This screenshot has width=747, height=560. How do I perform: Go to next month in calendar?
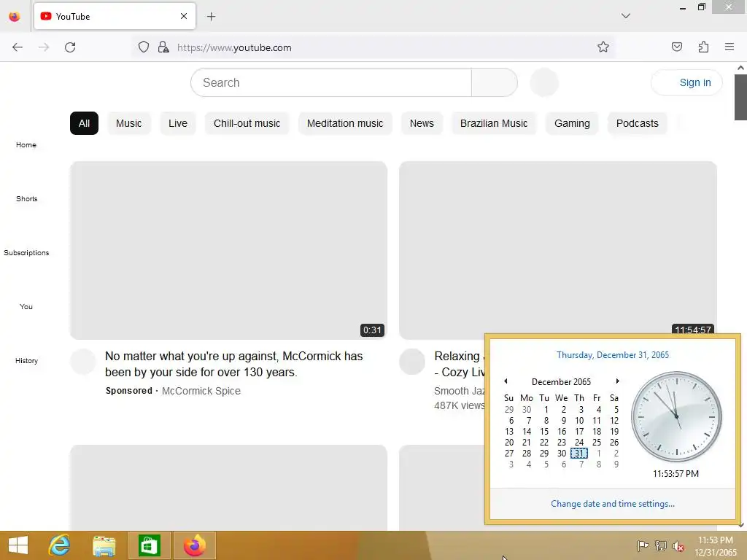[617, 381]
